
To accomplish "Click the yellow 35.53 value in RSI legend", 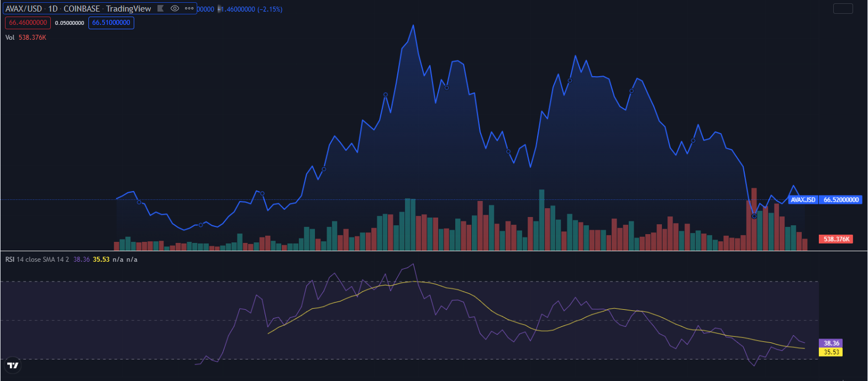I will click(x=101, y=260).
